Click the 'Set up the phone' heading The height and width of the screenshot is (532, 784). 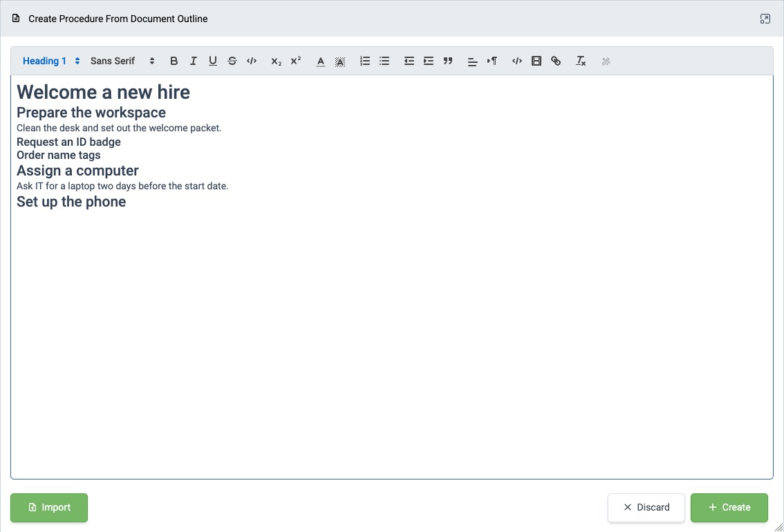click(71, 201)
